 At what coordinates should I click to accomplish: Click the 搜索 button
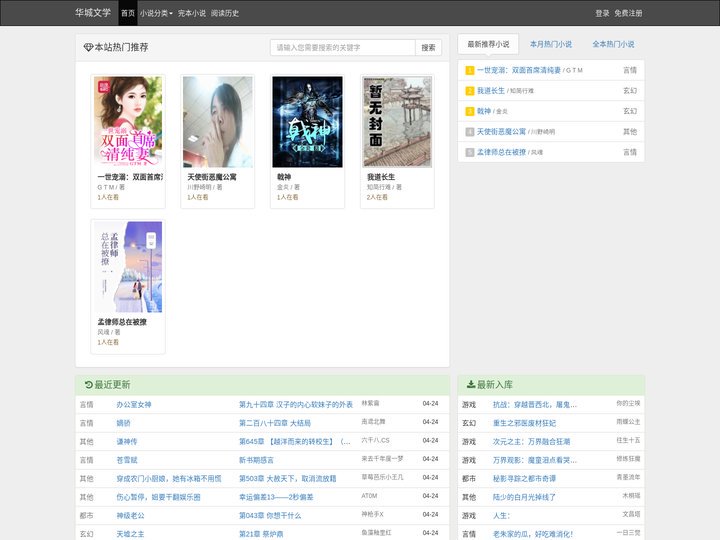[x=428, y=47]
